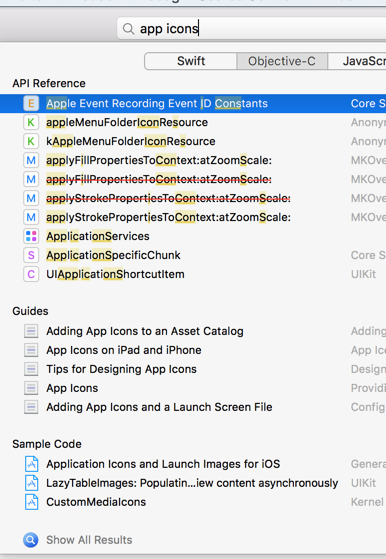This screenshot has width=386, height=559.
Task: Click the ApplicationServices framework grid icon
Action: [x=31, y=236]
